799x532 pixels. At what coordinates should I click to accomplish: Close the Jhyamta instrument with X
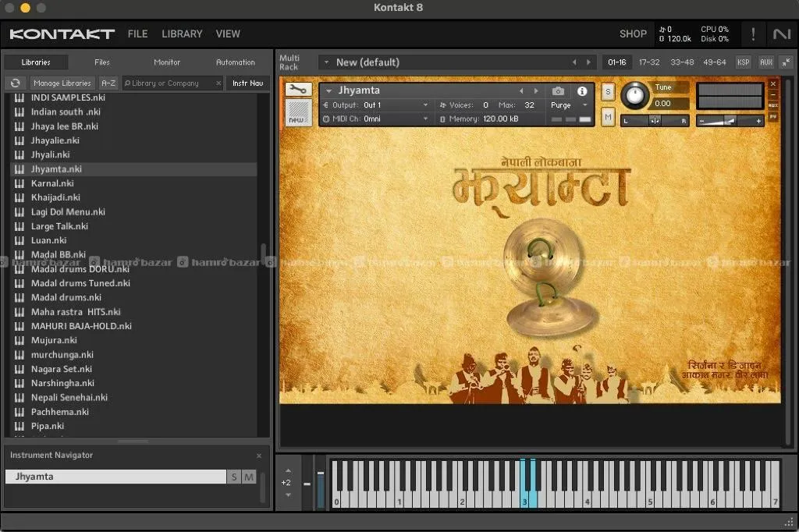(x=773, y=83)
